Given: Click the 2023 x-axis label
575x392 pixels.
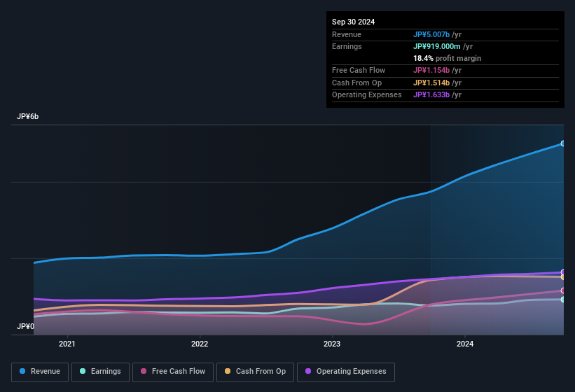Looking at the screenshot, I should point(332,344).
